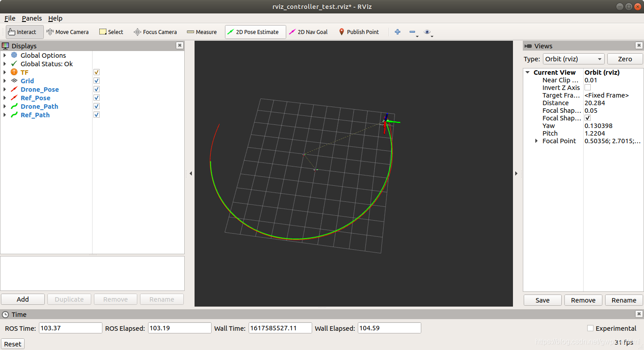
Task: Click the green Drone_Path icon
Action: pos(14,106)
